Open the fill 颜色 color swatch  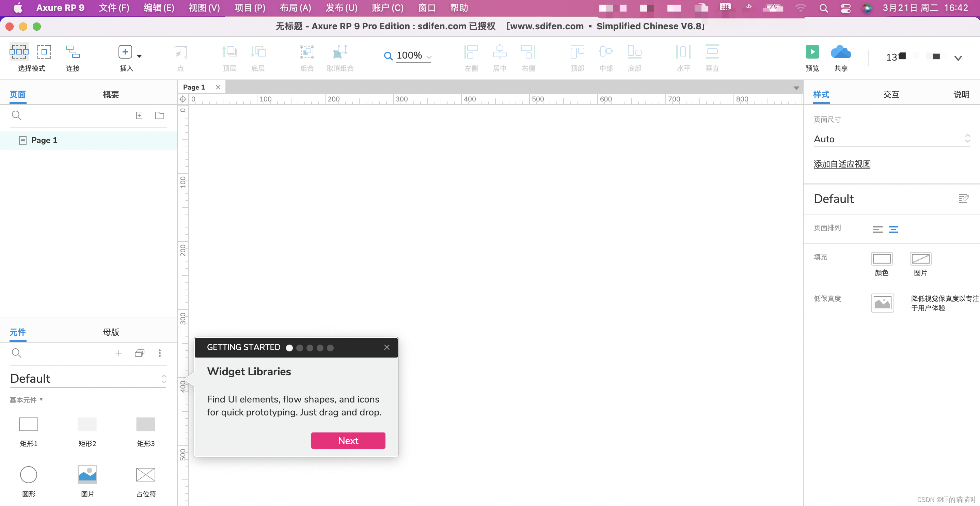click(x=882, y=259)
